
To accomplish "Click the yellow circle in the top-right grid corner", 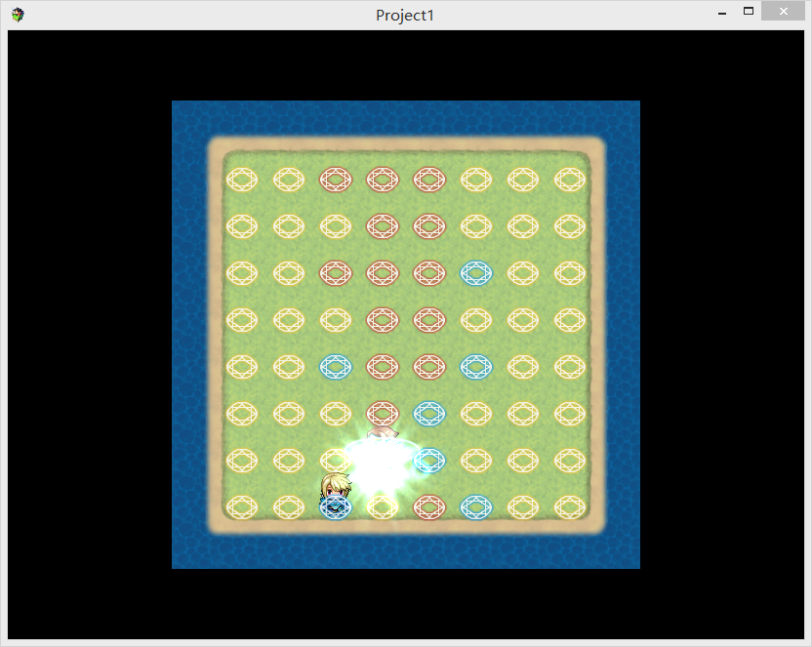I will 570,180.
